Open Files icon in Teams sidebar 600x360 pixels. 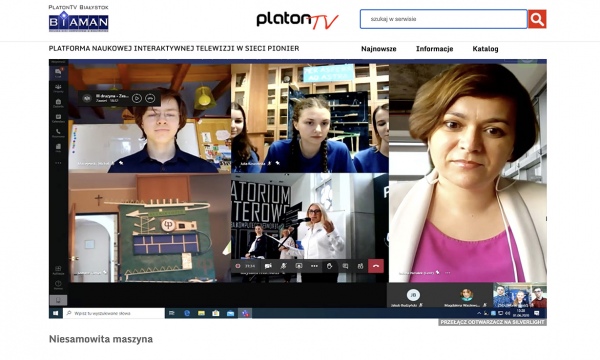point(58,148)
